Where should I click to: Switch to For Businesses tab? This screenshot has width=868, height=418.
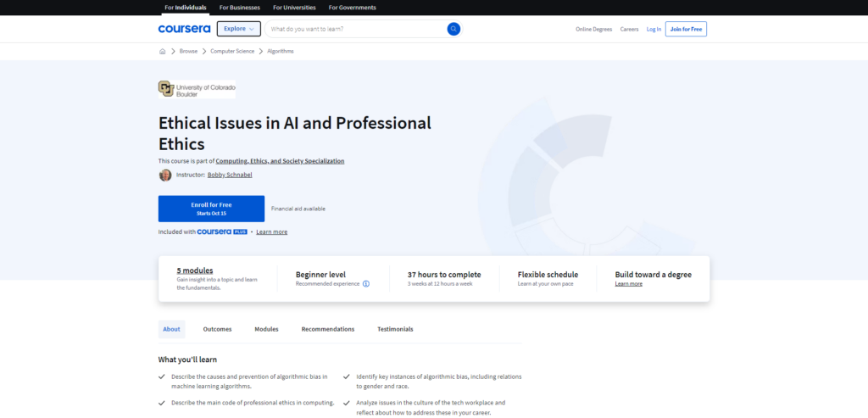(x=240, y=8)
